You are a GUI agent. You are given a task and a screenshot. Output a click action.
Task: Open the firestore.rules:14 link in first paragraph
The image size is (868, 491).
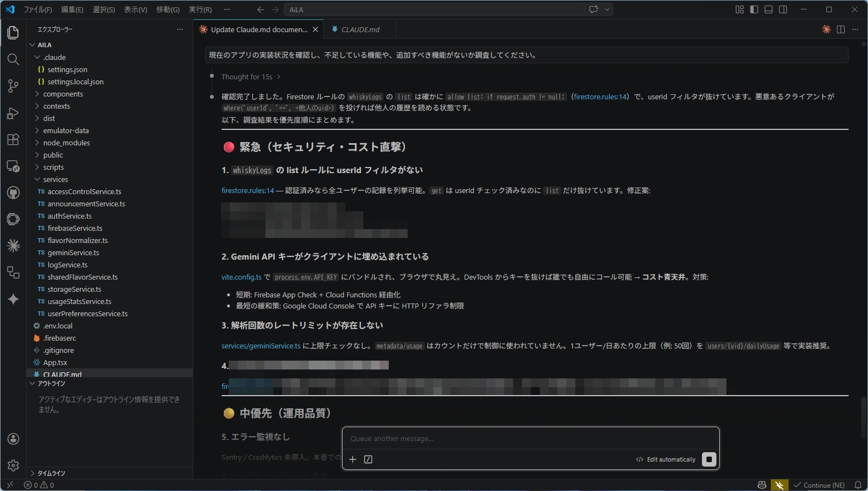[600, 97]
